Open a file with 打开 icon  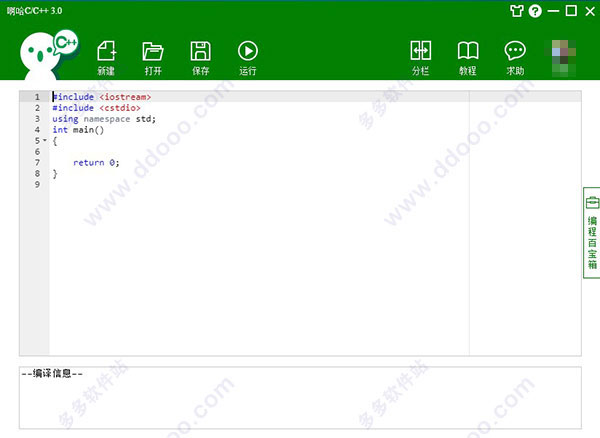[x=153, y=57]
